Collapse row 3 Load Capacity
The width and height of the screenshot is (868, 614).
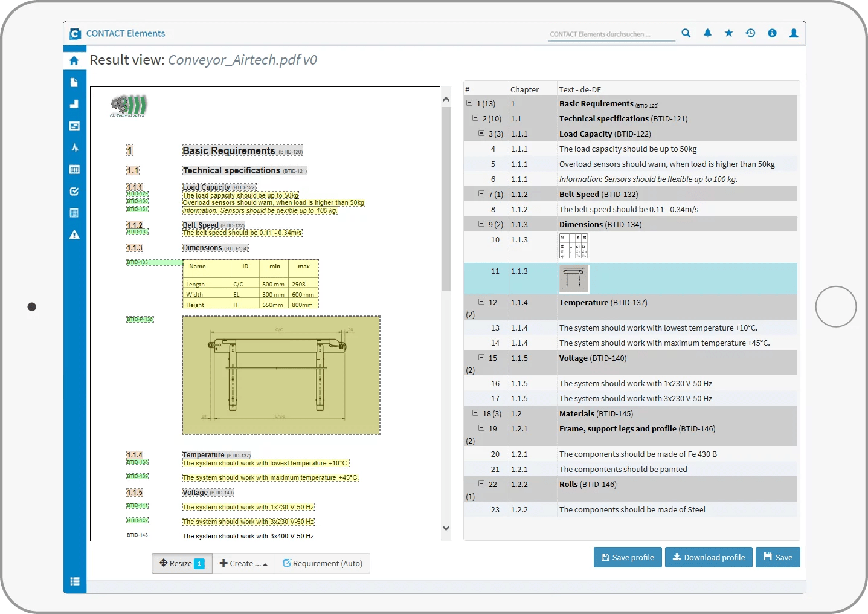click(x=481, y=134)
